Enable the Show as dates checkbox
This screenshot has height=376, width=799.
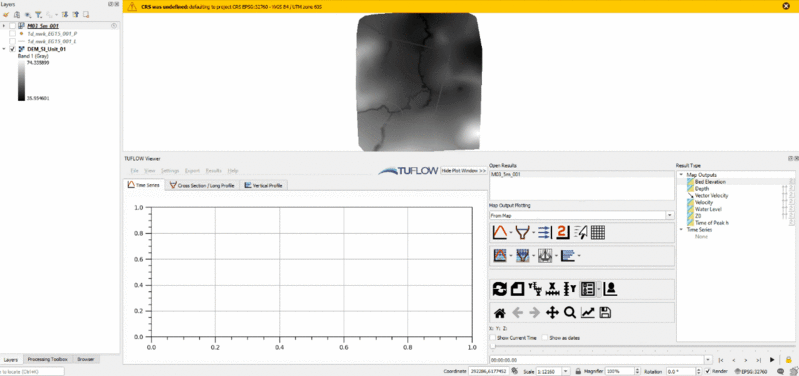[545, 338]
